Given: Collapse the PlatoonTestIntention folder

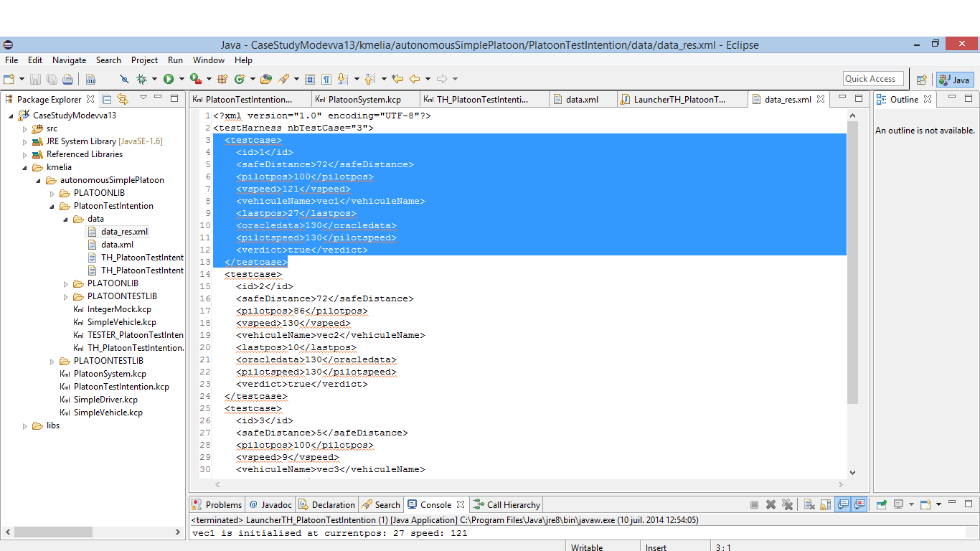Looking at the screenshot, I should coord(52,207).
